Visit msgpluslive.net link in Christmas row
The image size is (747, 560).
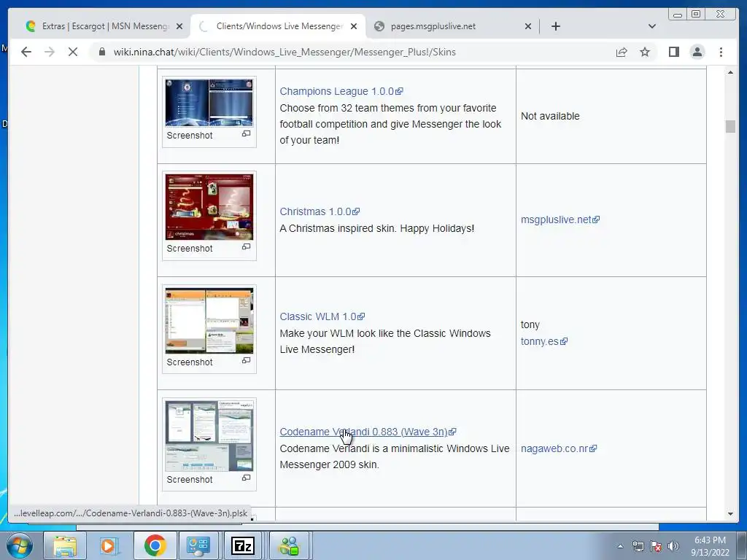point(560,219)
